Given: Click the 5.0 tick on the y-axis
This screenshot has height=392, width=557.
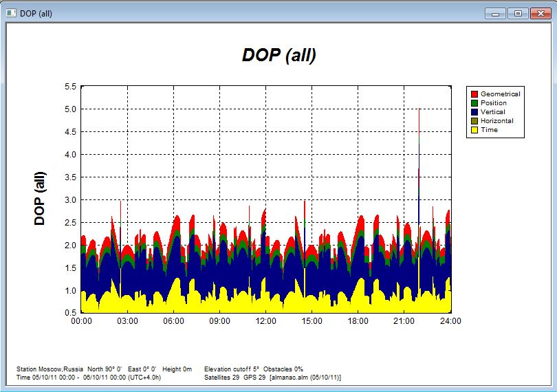Looking at the screenshot, I should point(69,109).
